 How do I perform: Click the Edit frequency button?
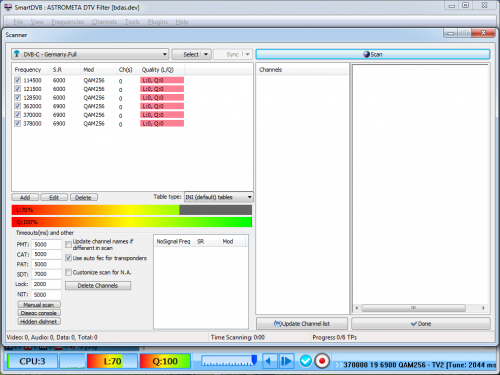54,198
